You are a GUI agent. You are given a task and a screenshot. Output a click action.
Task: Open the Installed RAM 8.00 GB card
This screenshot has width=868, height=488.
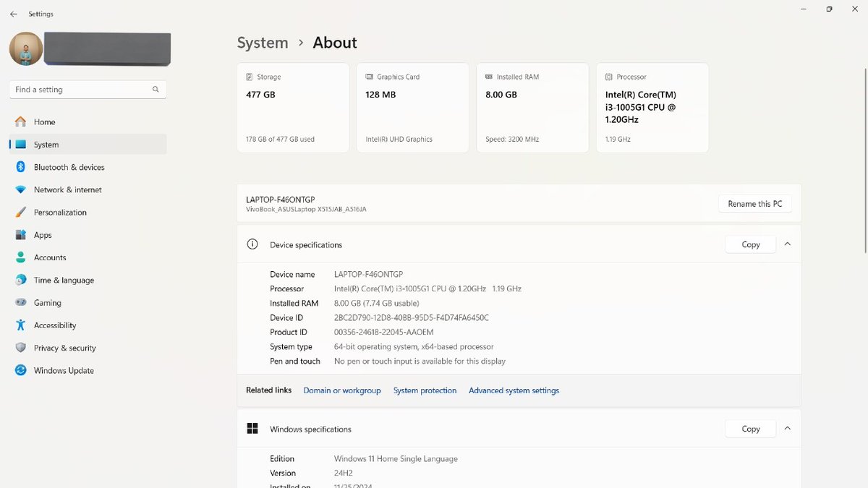532,108
